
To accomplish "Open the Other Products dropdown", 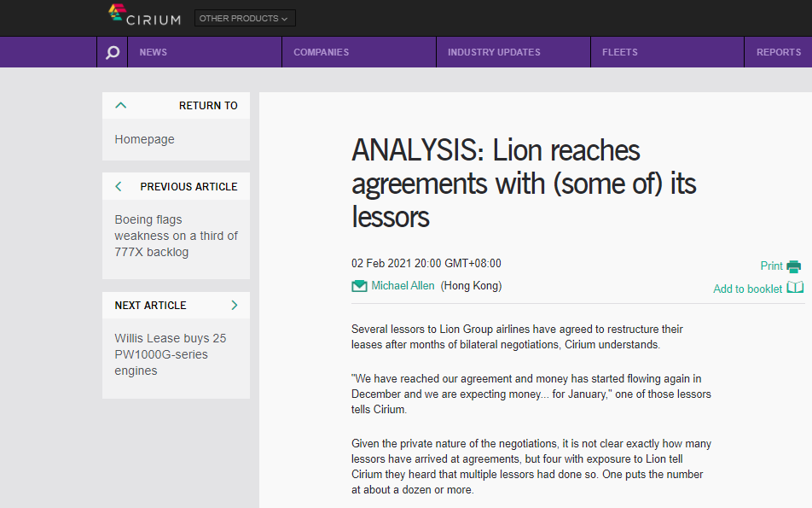I will 245,18.
